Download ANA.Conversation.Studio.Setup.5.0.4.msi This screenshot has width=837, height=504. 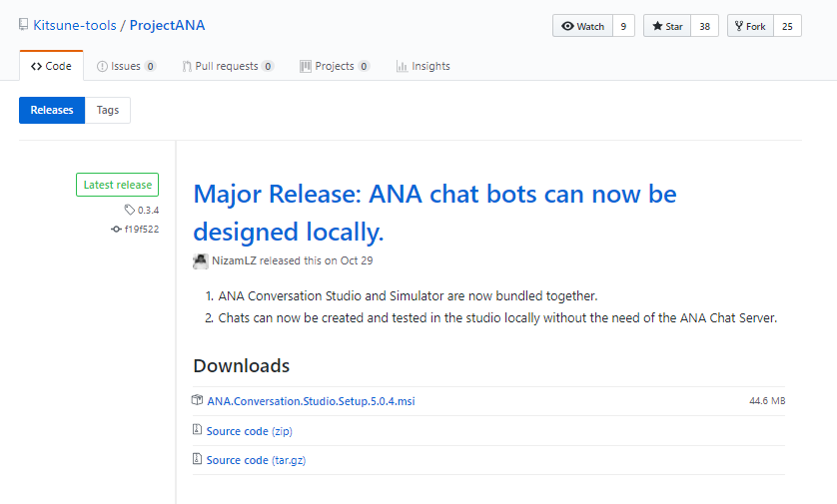click(x=311, y=401)
